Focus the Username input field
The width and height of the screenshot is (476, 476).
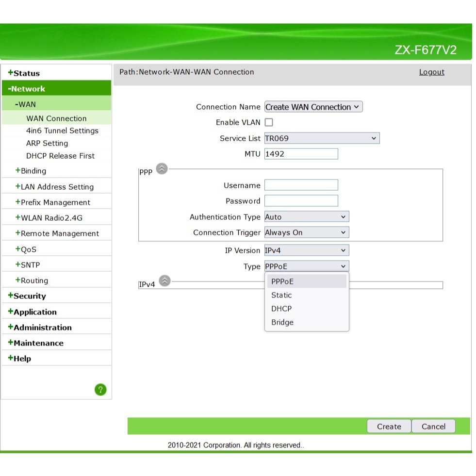click(301, 185)
